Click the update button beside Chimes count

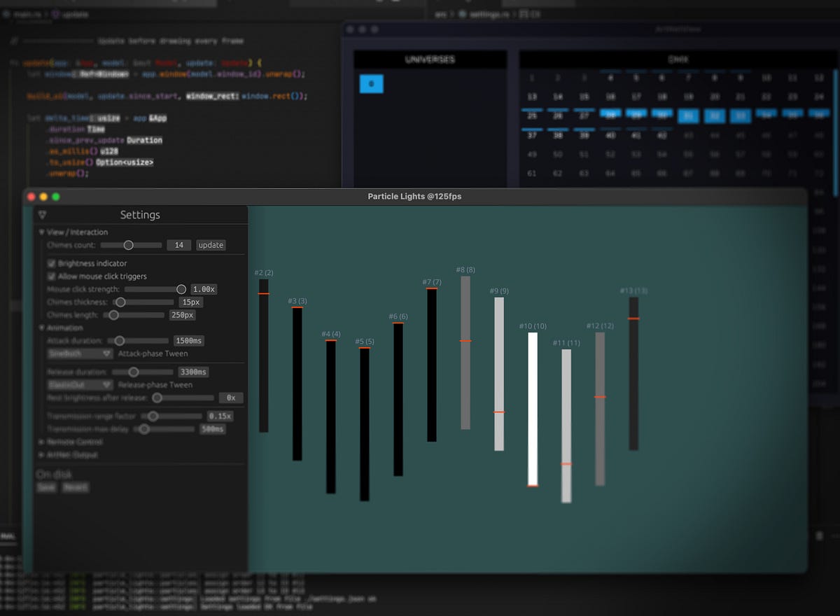(x=211, y=245)
